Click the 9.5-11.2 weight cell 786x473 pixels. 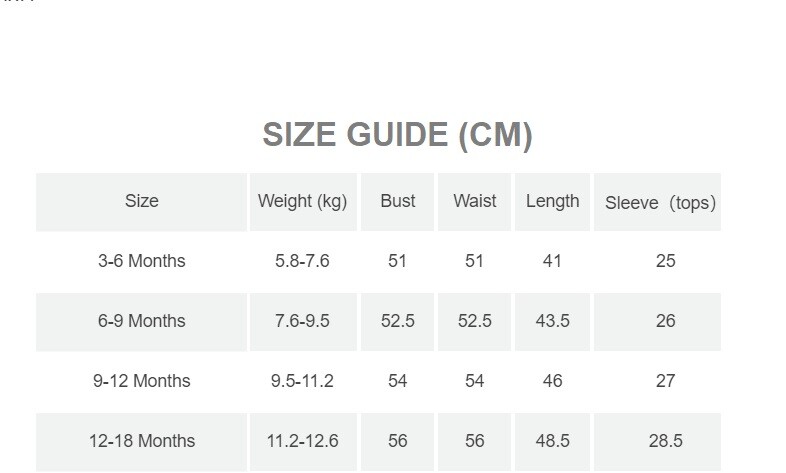[302, 381]
